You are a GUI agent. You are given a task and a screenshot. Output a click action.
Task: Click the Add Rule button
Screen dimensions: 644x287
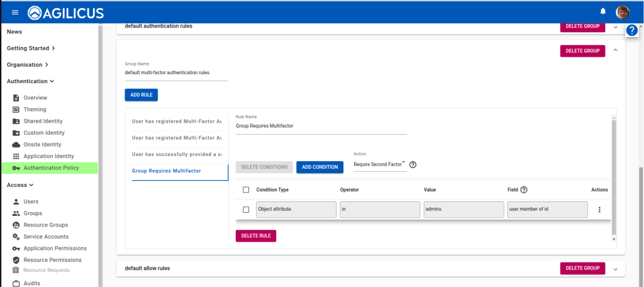click(142, 94)
